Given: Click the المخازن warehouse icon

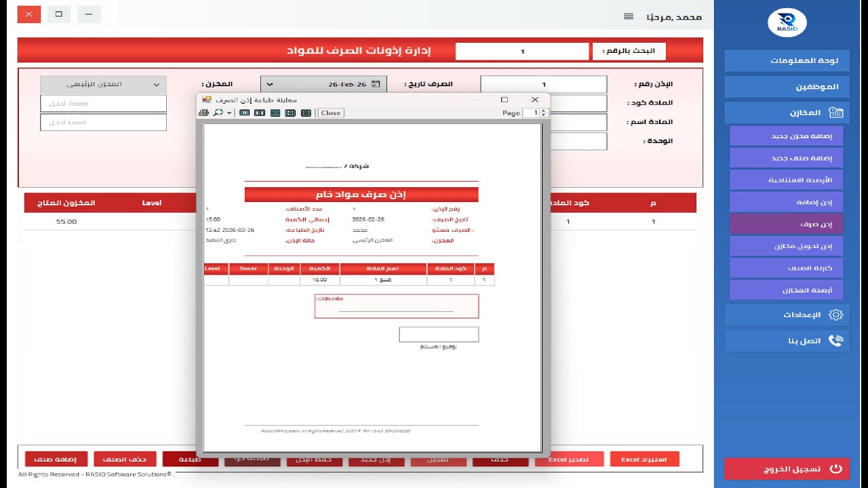Looking at the screenshot, I should [x=836, y=113].
